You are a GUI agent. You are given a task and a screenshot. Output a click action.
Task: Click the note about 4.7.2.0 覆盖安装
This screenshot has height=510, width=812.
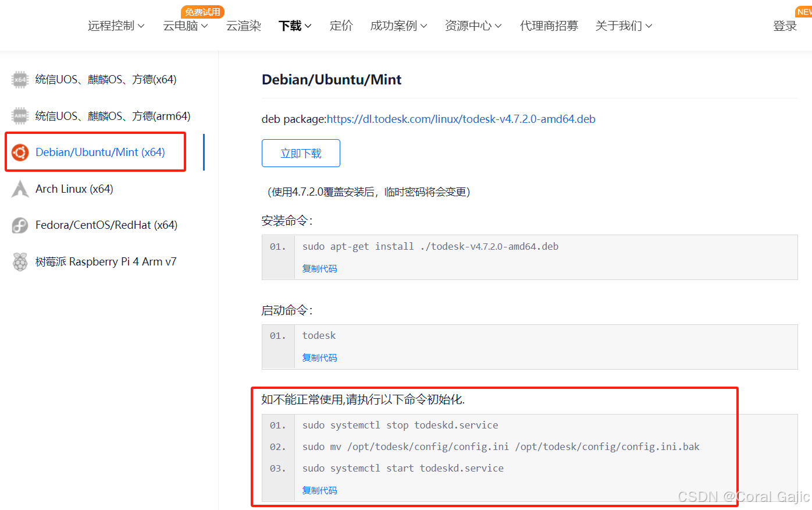(x=369, y=192)
